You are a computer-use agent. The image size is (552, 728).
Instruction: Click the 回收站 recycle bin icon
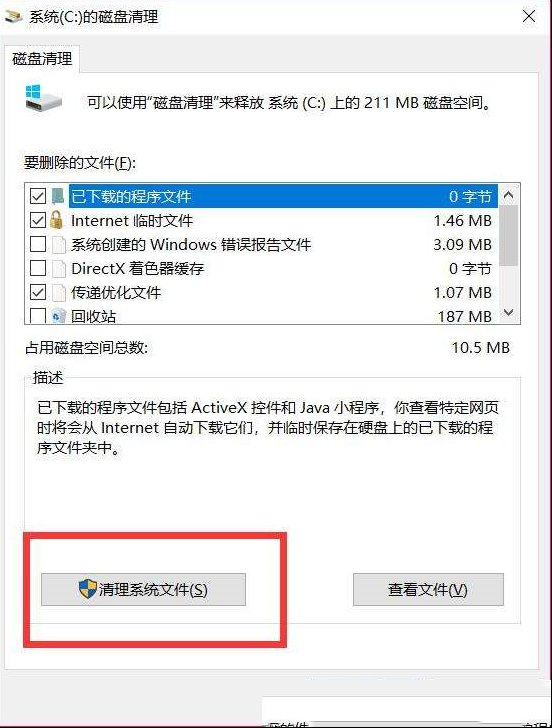coord(58,316)
